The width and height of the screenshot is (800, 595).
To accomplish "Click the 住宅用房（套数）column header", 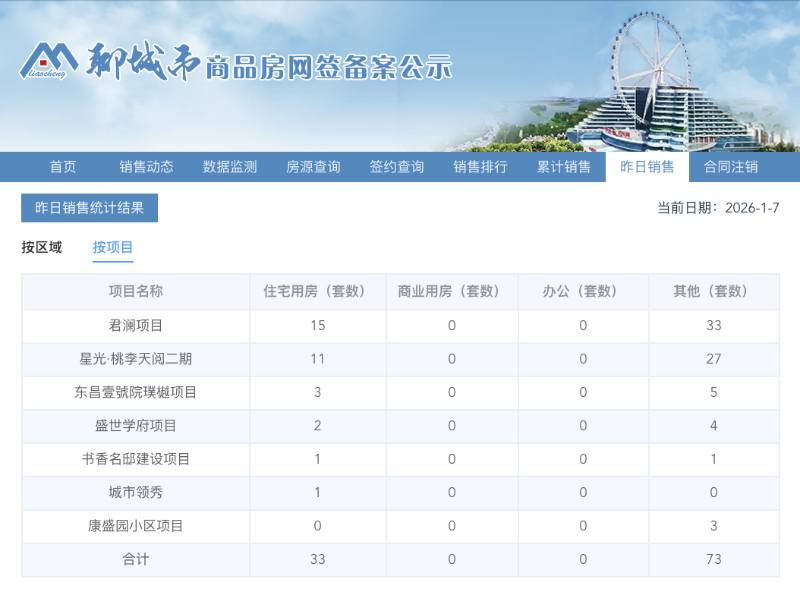I will coord(316,292).
